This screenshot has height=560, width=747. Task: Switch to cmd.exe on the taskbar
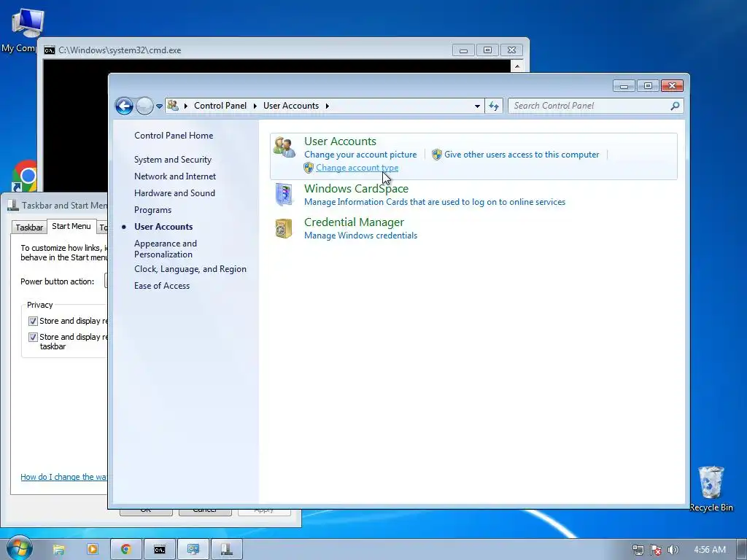pyautogui.click(x=160, y=550)
